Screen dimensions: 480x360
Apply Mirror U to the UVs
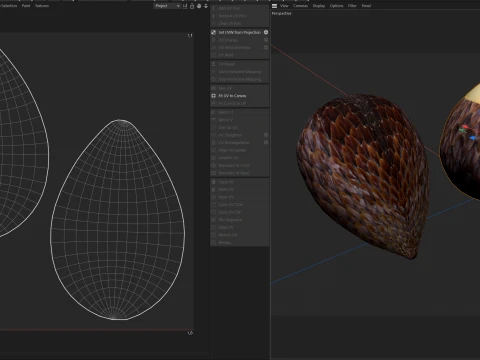[239, 112]
